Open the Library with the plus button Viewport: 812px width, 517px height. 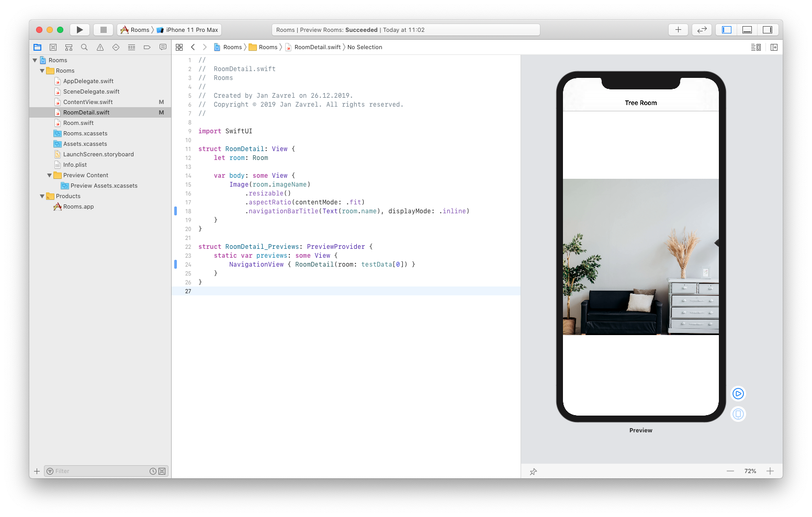pos(678,29)
